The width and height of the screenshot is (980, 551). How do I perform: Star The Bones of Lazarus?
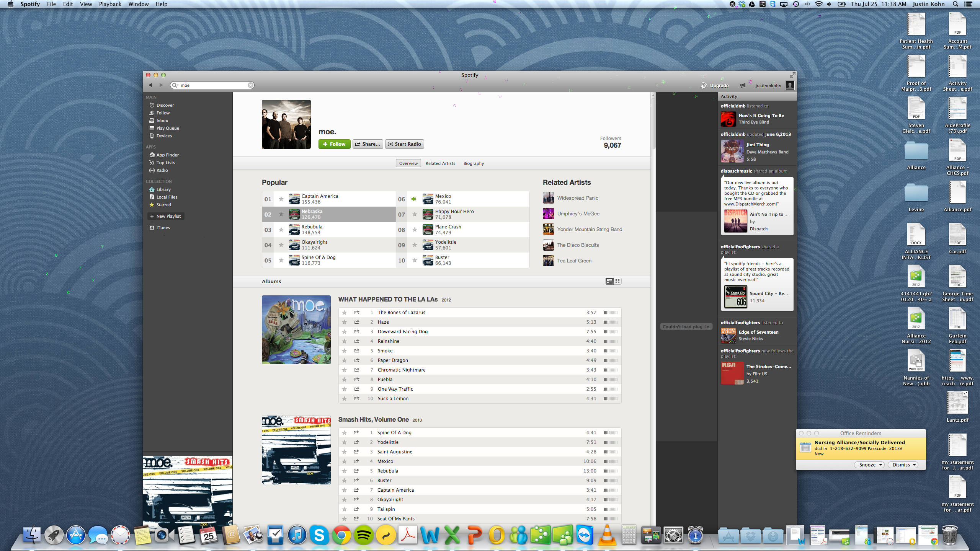(344, 313)
